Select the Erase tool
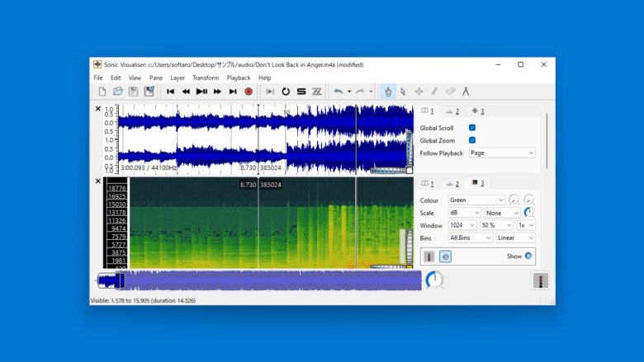Viewport: 644px width, 362px height. point(450,92)
